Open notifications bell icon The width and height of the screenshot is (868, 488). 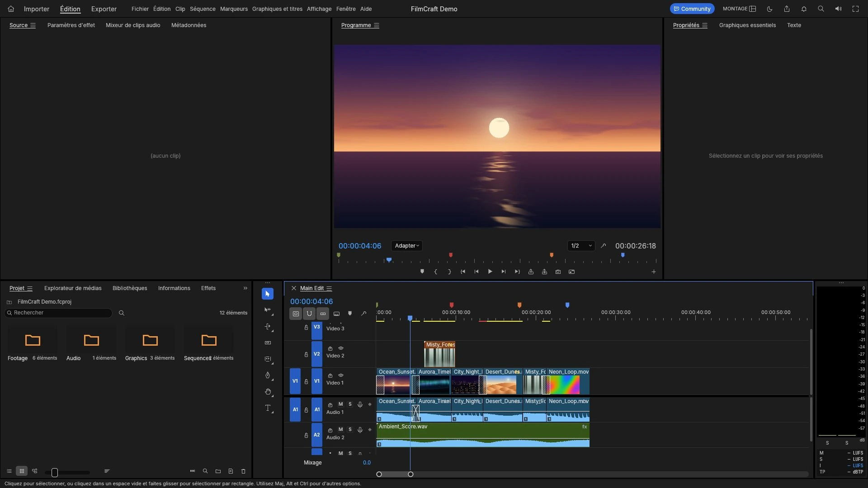pos(804,9)
